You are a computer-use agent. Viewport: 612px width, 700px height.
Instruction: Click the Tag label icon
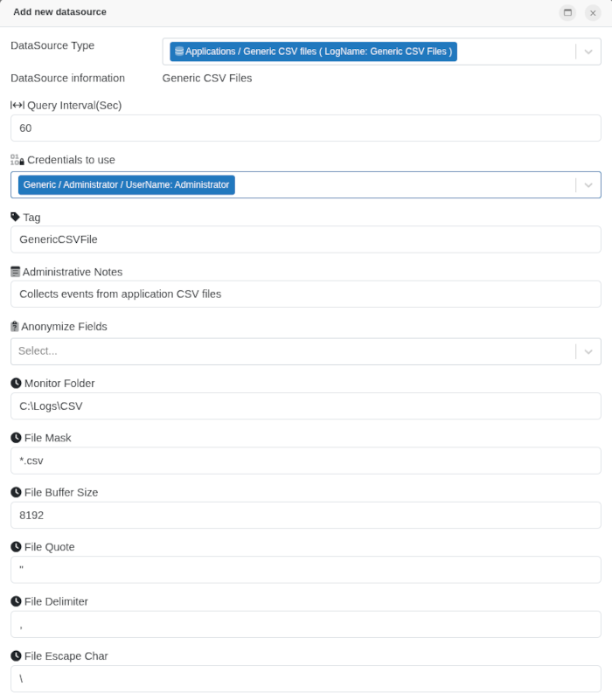click(15, 217)
